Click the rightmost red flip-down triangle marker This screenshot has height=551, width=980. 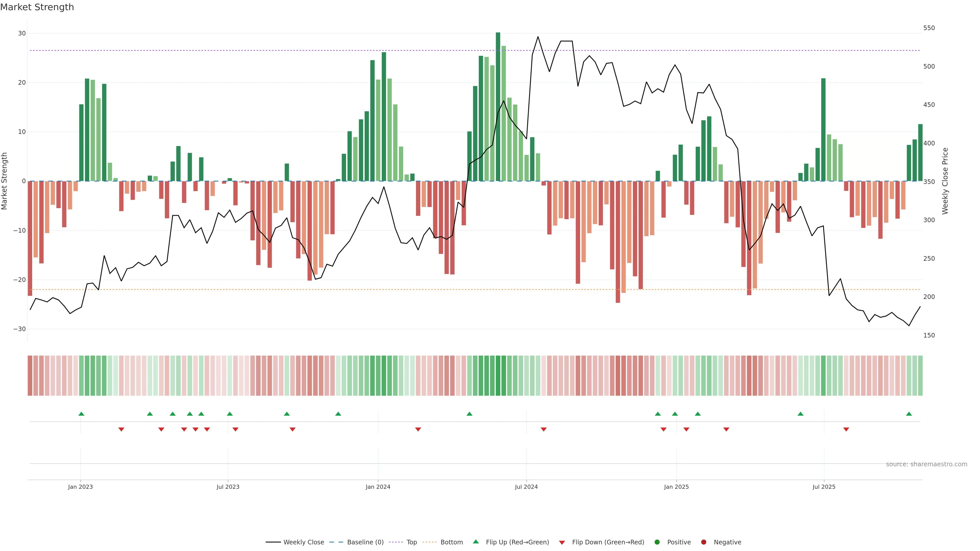[x=846, y=429]
